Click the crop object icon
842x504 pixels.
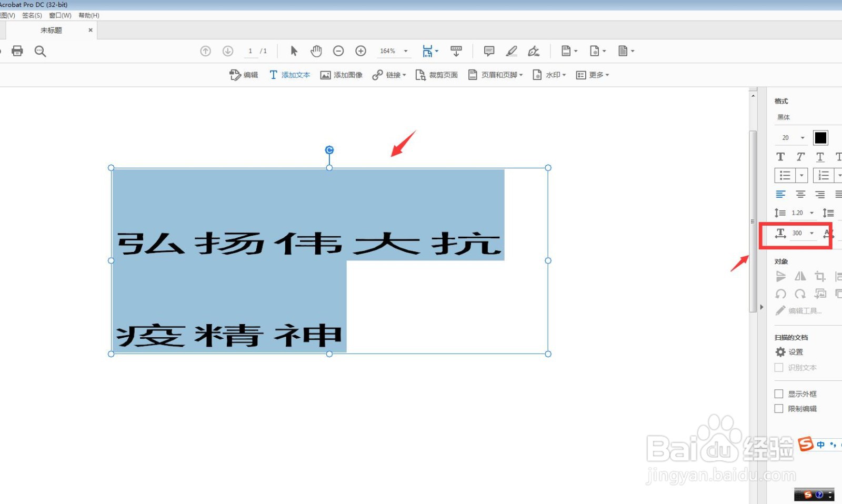(x=820, y=276)
